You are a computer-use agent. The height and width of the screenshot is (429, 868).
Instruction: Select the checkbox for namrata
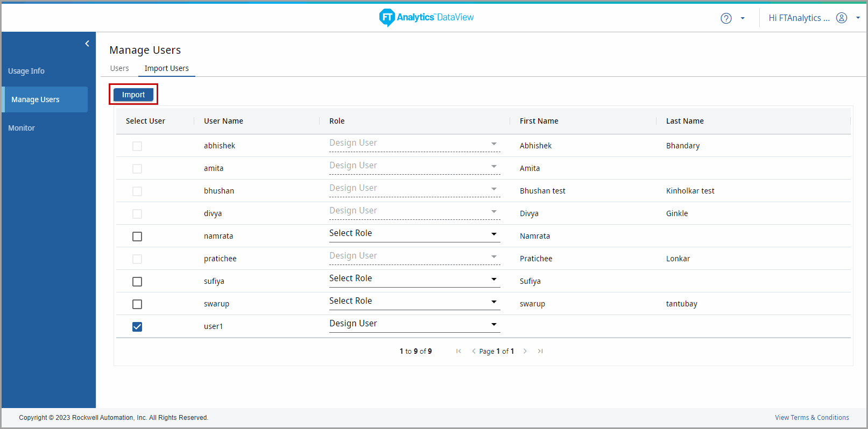[x=137, y=237]
